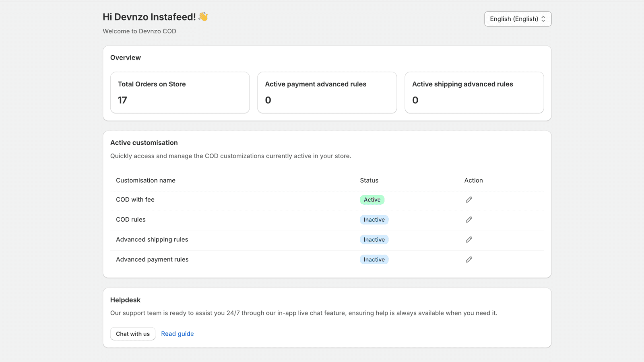
Task: Click the Customisation name column header
Action: click(x=146, y=181)
